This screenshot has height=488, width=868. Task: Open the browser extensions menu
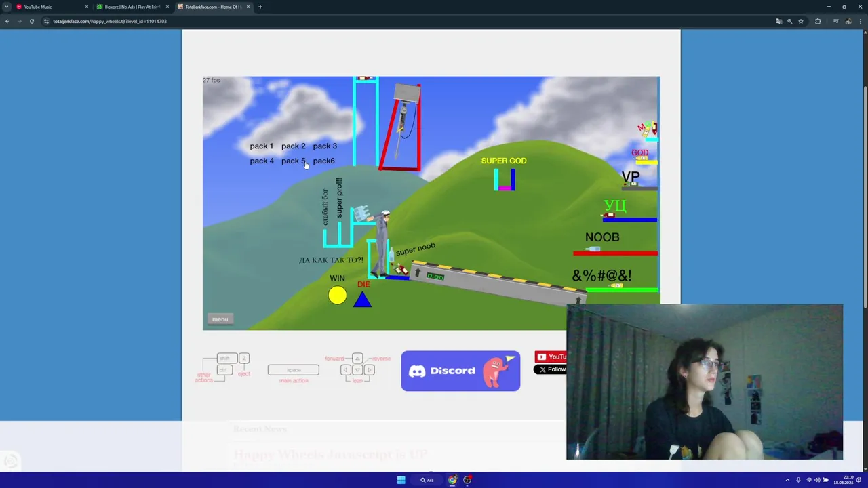(818, 21)
